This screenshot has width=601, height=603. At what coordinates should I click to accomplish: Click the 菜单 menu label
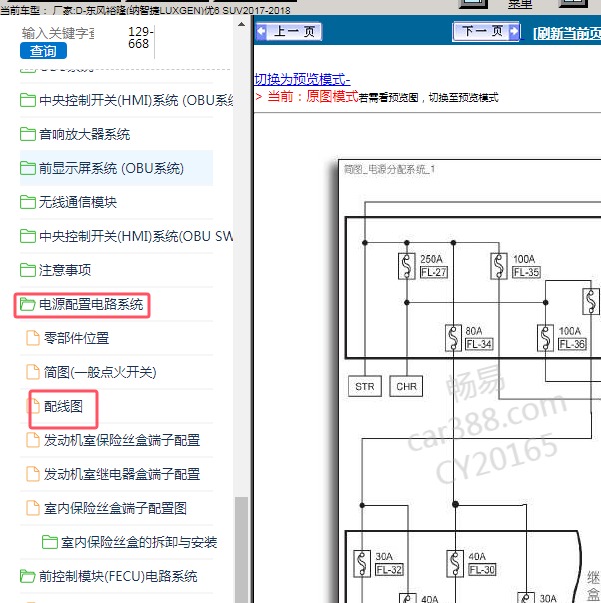click(520, 4)
